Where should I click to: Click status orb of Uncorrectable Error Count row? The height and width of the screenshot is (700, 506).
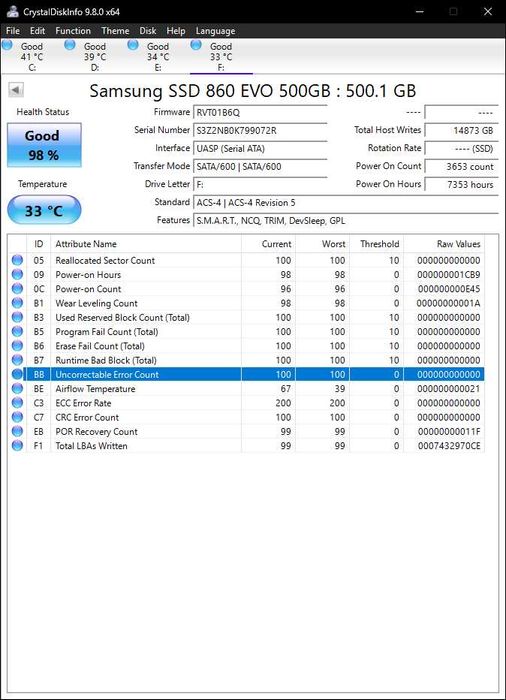point(17,375)
